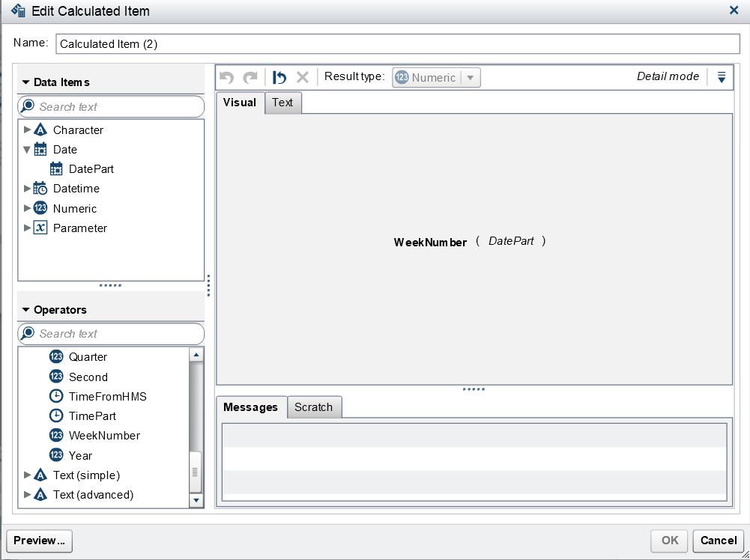Click the redo arrow icon in toolbar
The image size is (750, 560).
250,77
